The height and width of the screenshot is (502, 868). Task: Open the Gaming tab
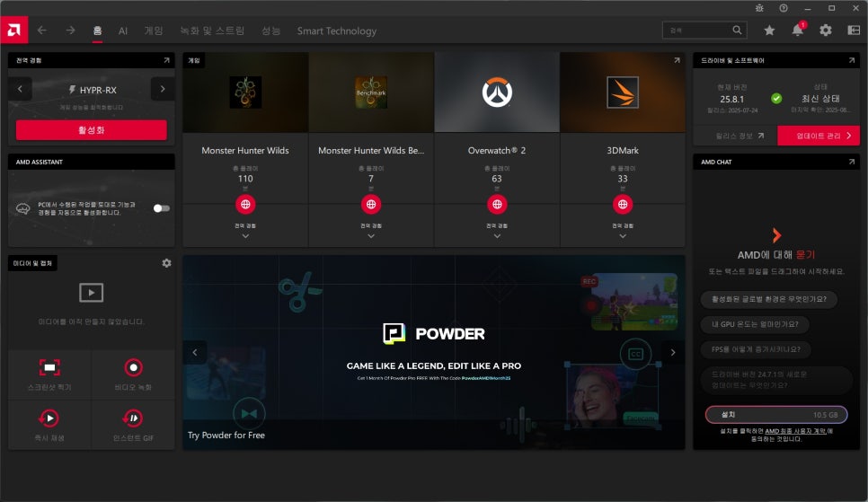(x=154, y=31)
